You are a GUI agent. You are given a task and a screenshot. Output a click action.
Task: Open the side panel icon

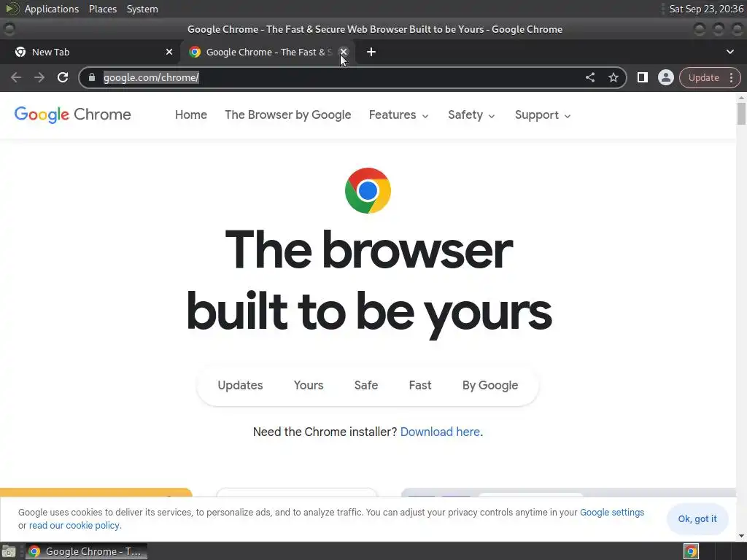642,77
